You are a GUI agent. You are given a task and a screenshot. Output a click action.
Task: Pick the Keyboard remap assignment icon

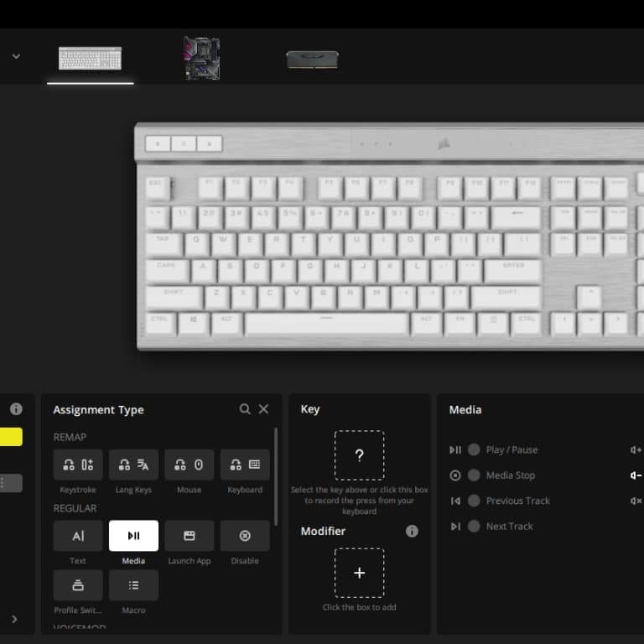pos(245,465)
